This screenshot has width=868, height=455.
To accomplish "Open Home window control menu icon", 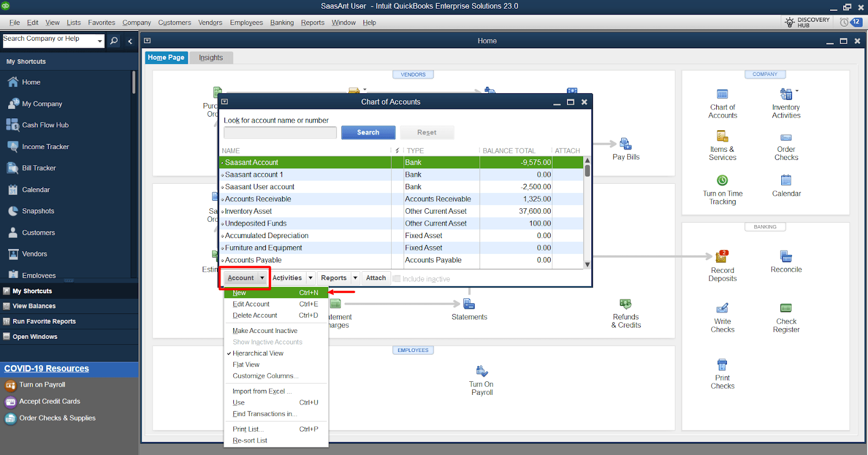I will tap(147, 41).
